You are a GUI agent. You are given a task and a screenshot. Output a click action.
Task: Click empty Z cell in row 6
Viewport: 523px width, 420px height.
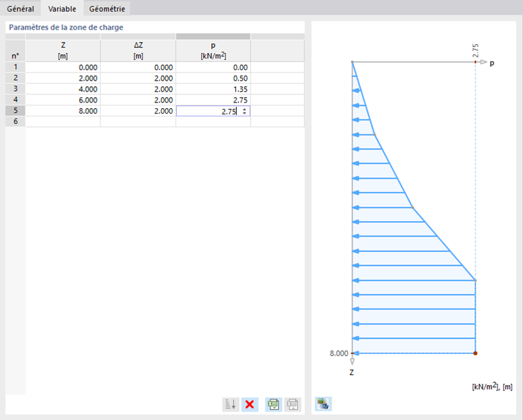[63, 121]
